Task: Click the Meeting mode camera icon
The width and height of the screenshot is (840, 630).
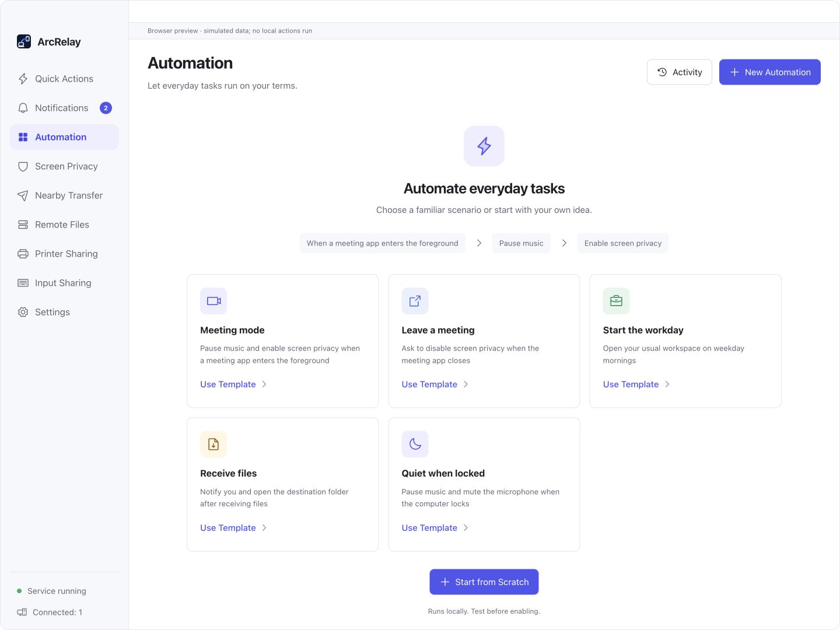Action: [213, 301]
